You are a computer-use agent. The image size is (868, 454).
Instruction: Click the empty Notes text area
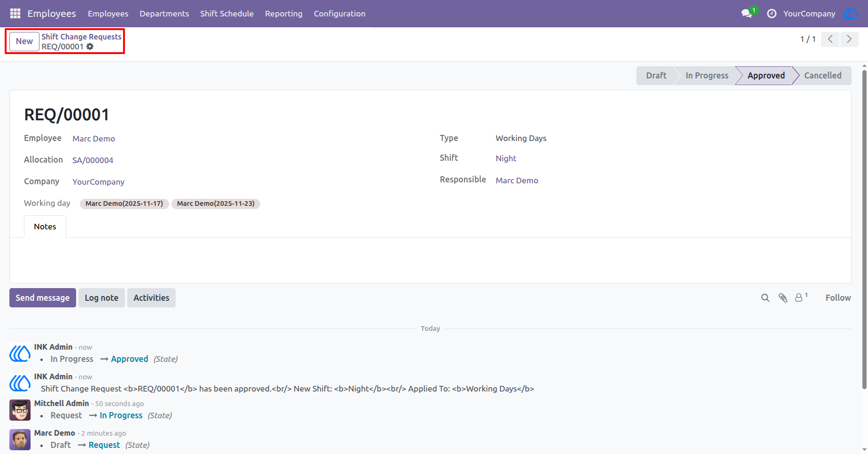tap(430, 260)
